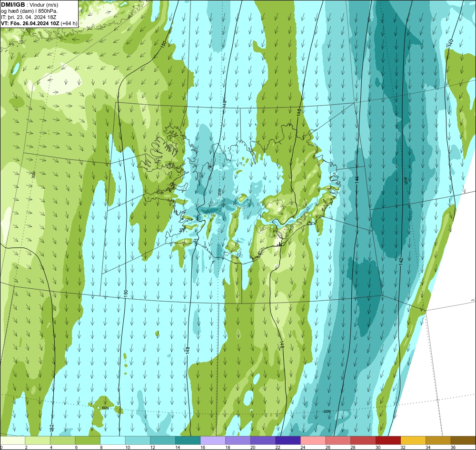Click the '142' height contour label

coord(401,262)
